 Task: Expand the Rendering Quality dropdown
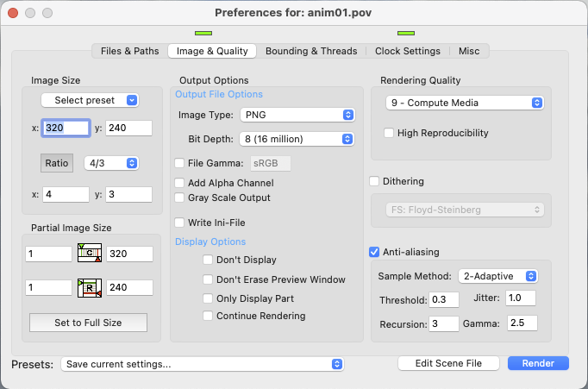click(x=464, y=103)
